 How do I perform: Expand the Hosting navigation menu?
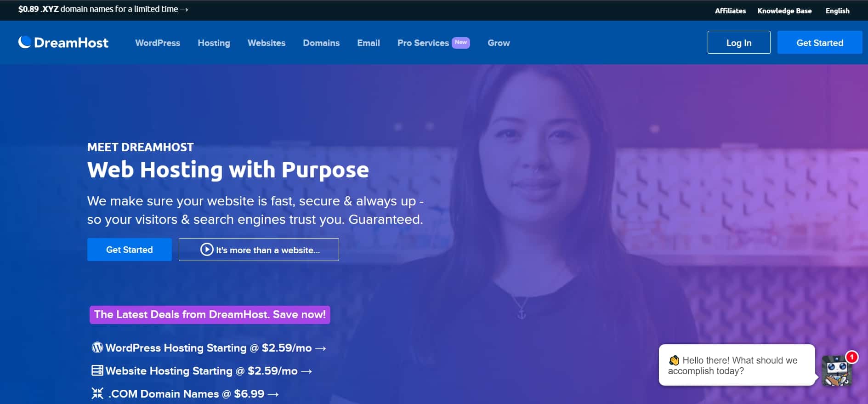[214, 43]
